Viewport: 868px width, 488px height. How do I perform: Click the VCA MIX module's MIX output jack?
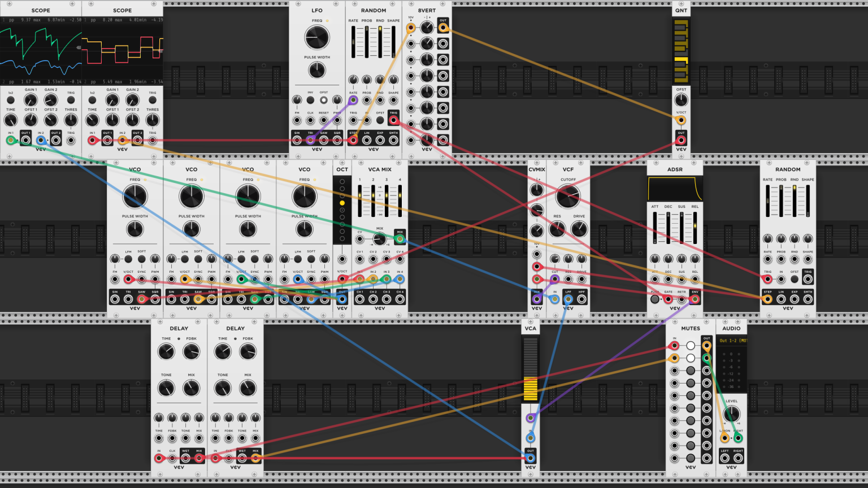tap(400, 239)
